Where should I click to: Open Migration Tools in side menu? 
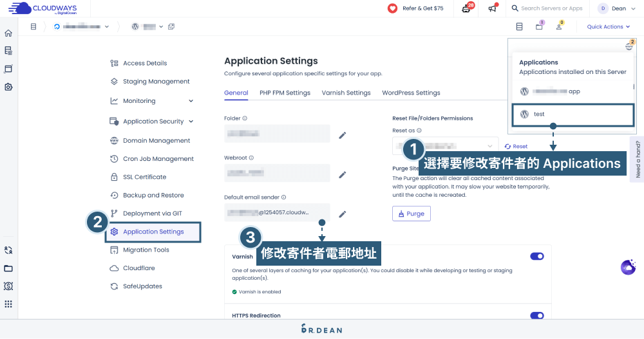(146, 250)
